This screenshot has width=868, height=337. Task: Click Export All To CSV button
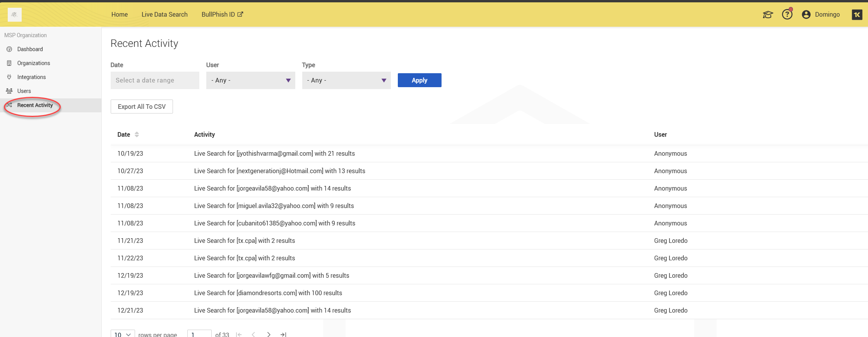pyautogui.click(x=142, y=107)
